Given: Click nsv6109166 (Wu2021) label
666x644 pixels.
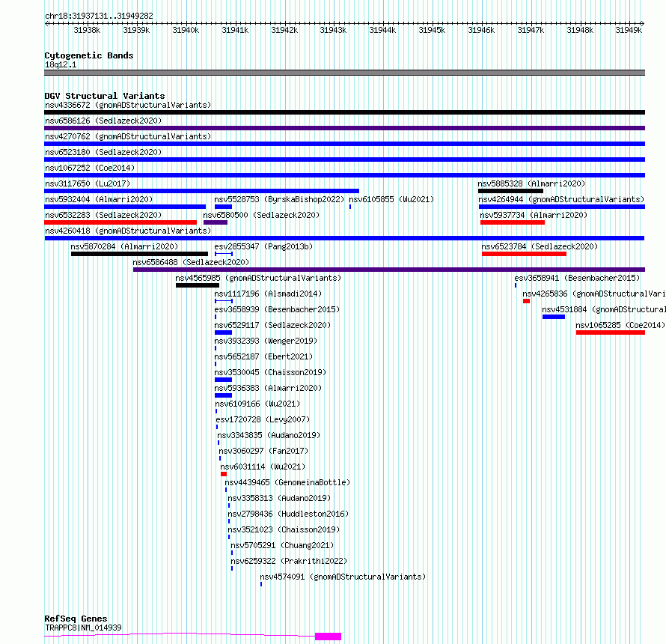Looking at the screenshot, I should click(x=257, y=404).
